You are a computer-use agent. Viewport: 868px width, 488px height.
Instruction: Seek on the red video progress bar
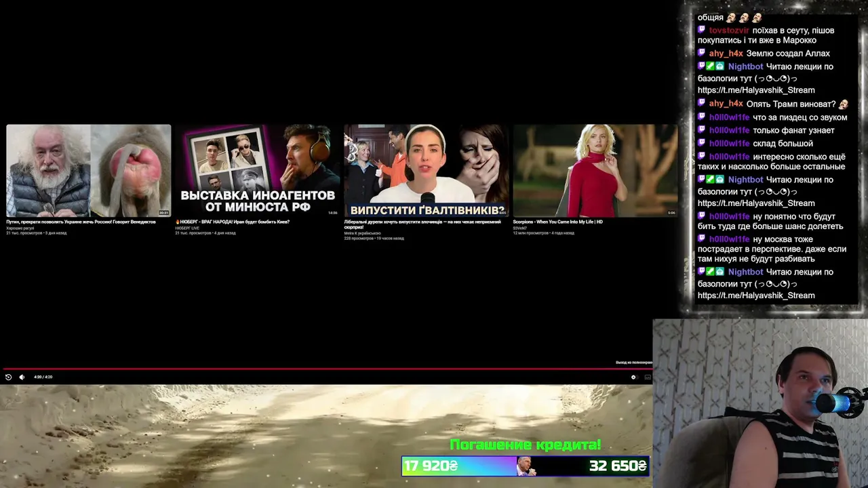click(x=326, y=369)
